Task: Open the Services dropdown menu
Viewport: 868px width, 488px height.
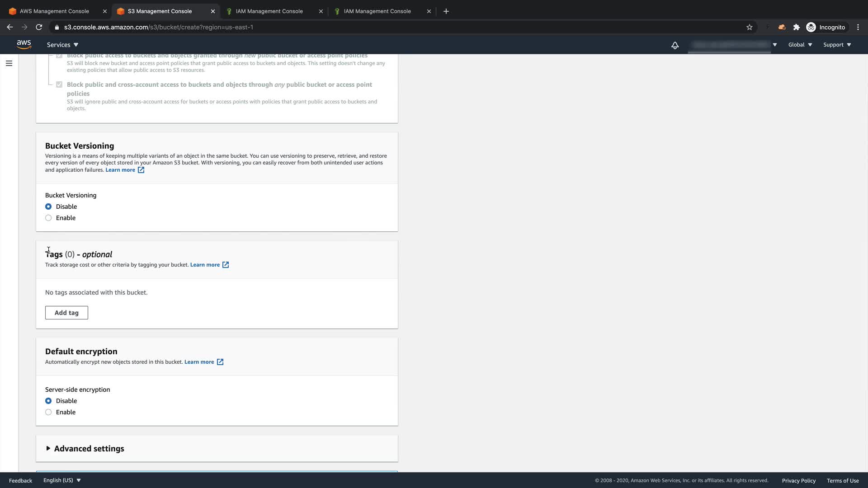Action: point(62,45)
